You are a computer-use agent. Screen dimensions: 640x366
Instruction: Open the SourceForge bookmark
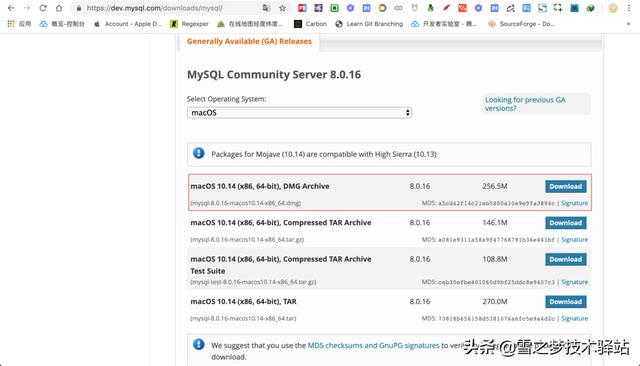[x=521, y=24]
